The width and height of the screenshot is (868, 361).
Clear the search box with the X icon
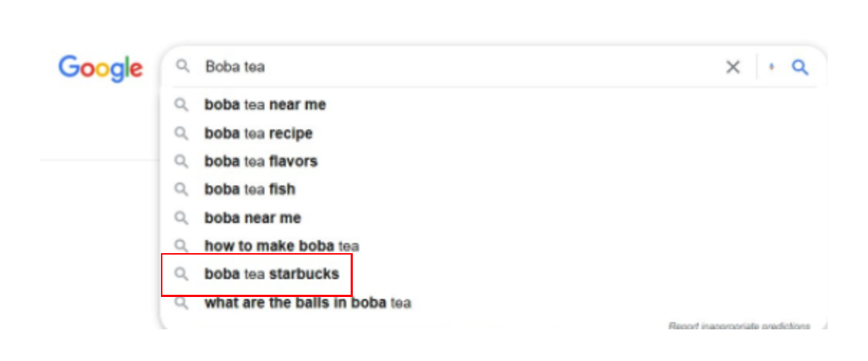732,67
